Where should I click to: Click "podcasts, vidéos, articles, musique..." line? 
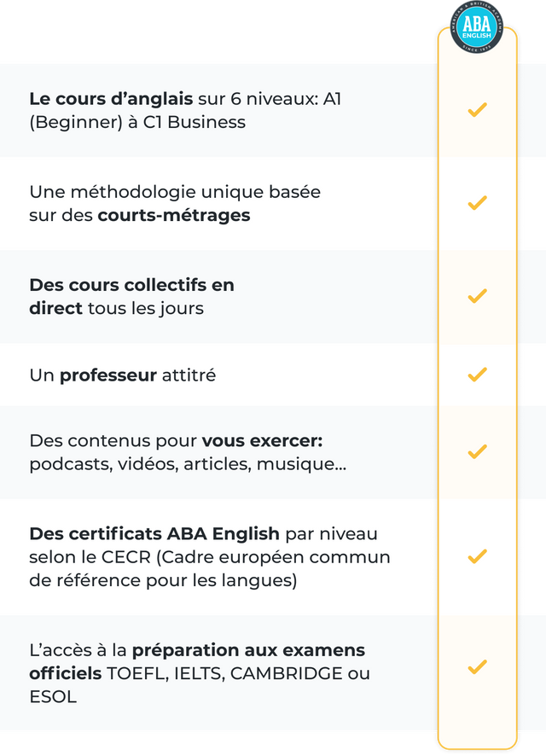188,464
